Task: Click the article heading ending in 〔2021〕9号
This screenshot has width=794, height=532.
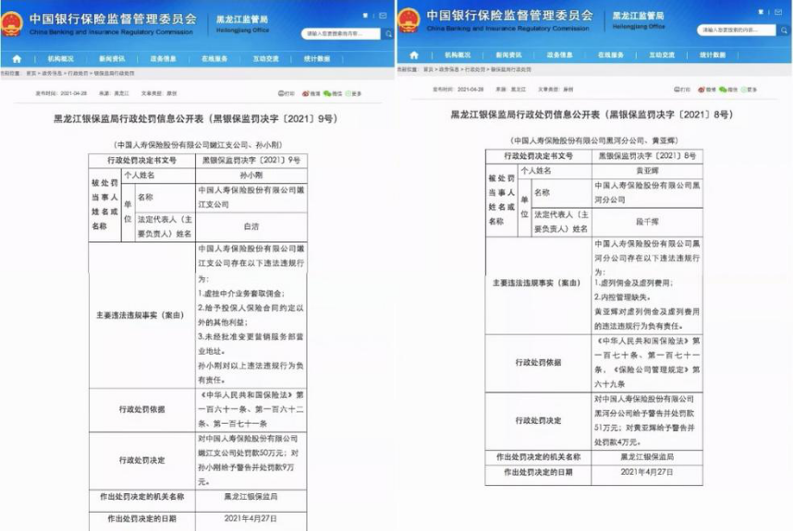Action: [196, 118]
